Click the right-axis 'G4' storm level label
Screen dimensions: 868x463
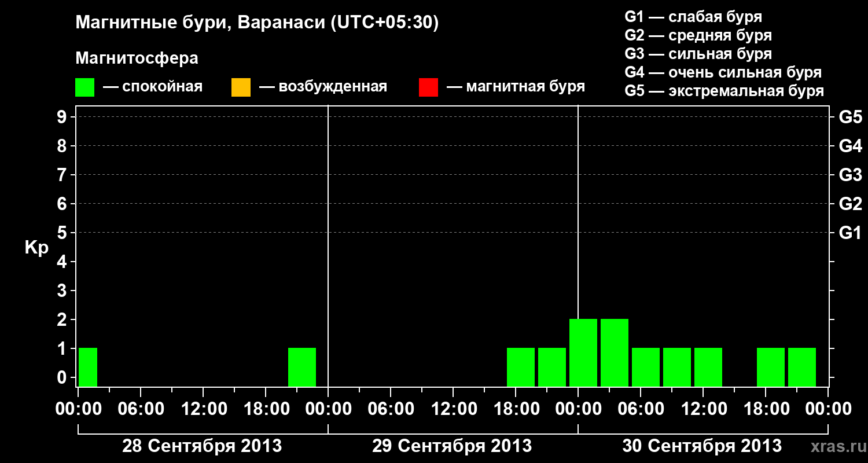pyautogui.click(x=851, y=146)
